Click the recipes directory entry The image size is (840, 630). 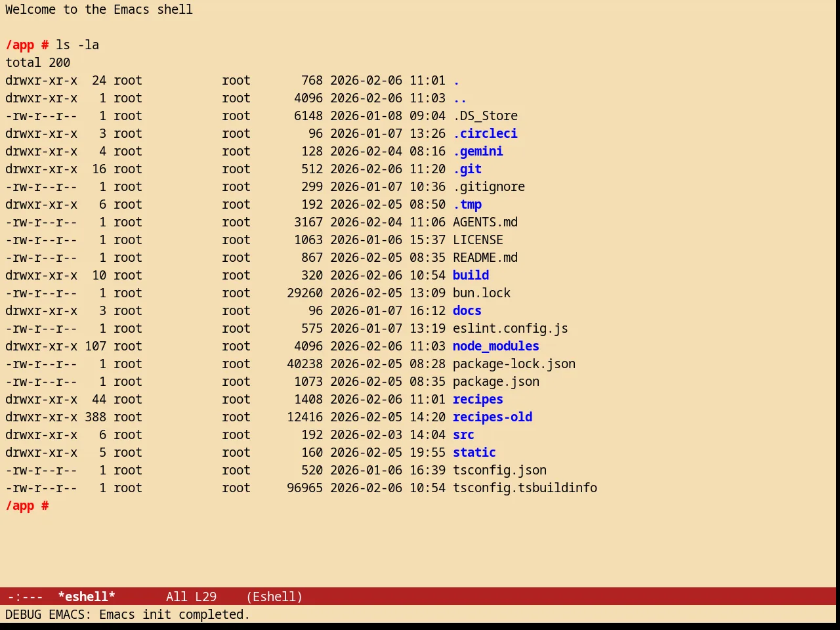click(x=478, y=400)
